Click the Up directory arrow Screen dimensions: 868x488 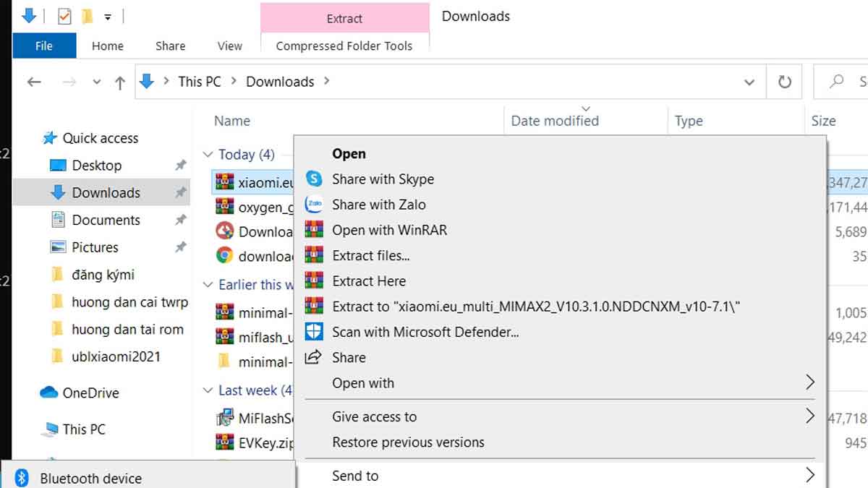120,82
